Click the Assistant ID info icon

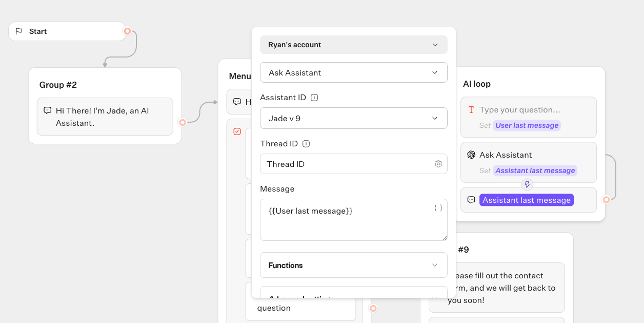coord(315,98)
